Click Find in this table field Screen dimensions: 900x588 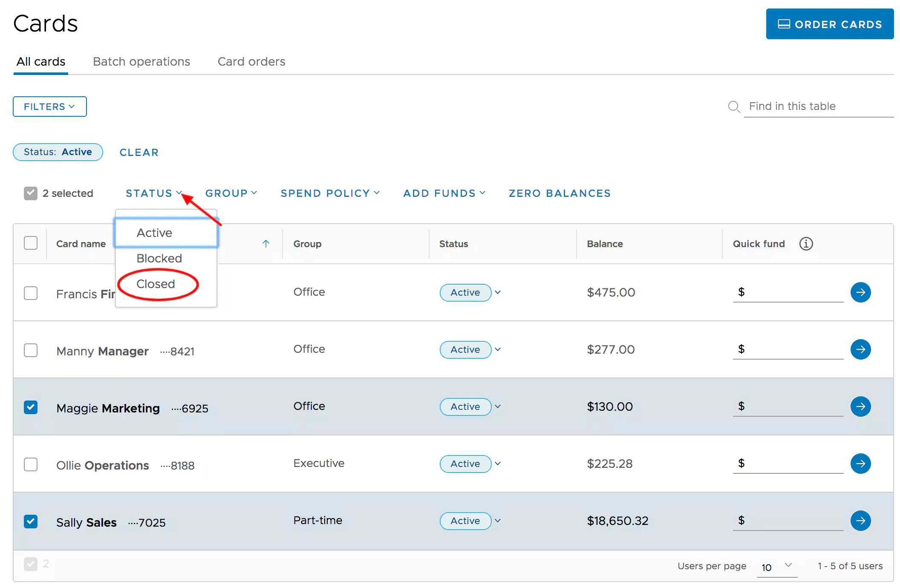[x=818, y=107]
